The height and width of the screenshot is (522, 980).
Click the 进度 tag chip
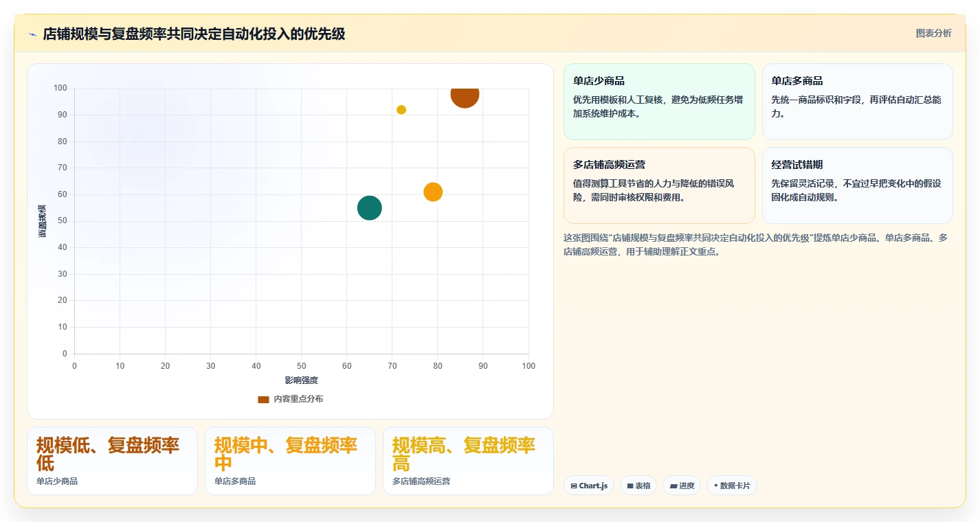(682, 486)
